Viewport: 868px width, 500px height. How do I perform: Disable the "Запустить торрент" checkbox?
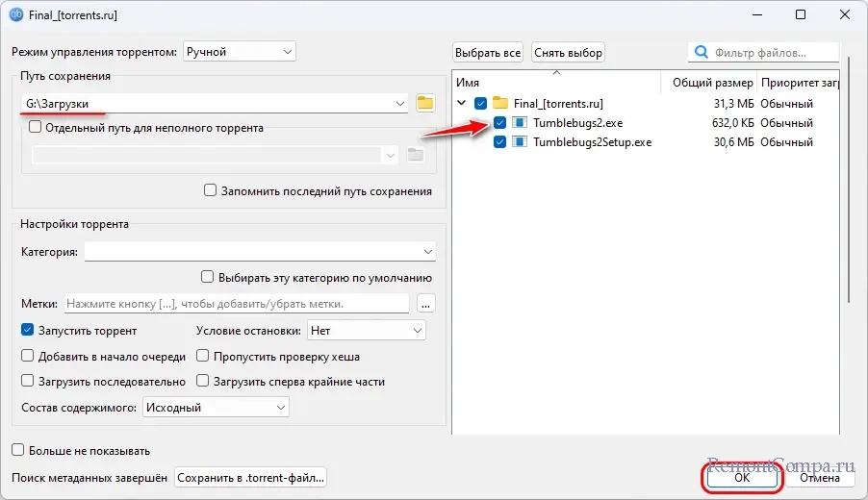point(27,330)
